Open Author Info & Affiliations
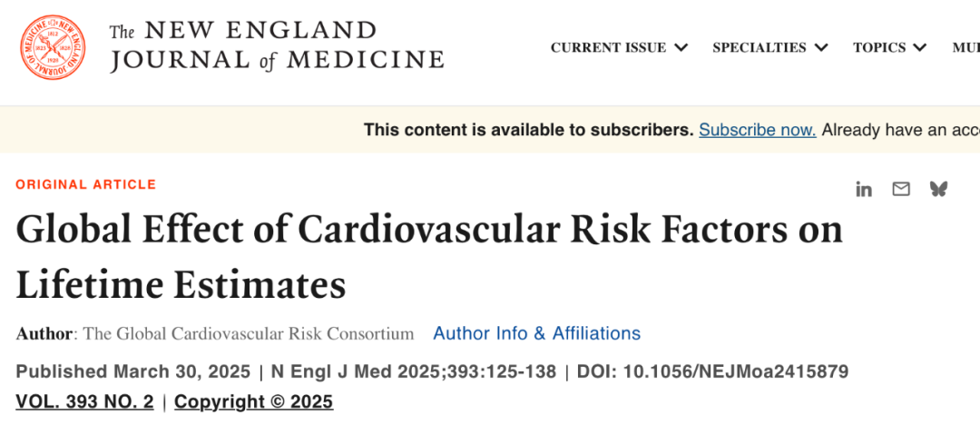 pos(536,333)
